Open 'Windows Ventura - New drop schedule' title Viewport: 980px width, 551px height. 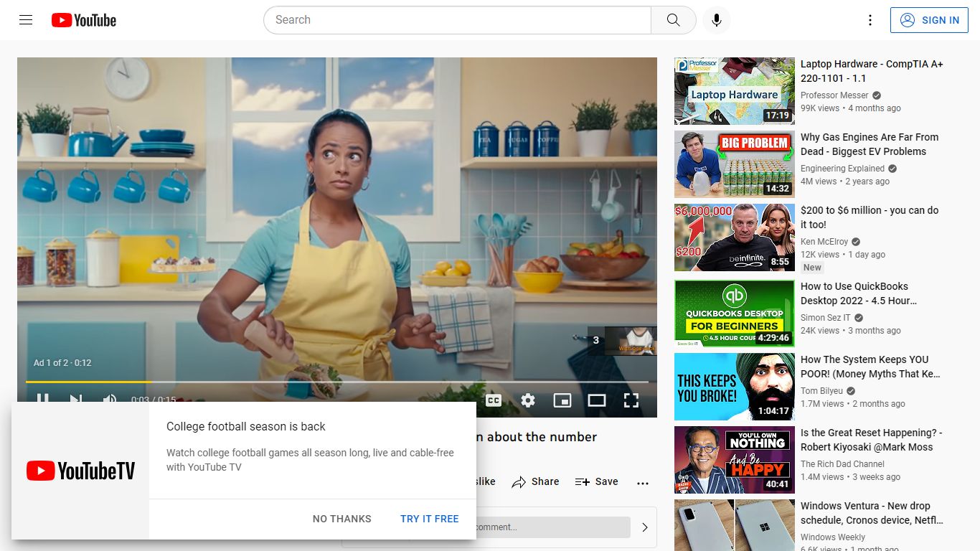[x=872, y=513]
